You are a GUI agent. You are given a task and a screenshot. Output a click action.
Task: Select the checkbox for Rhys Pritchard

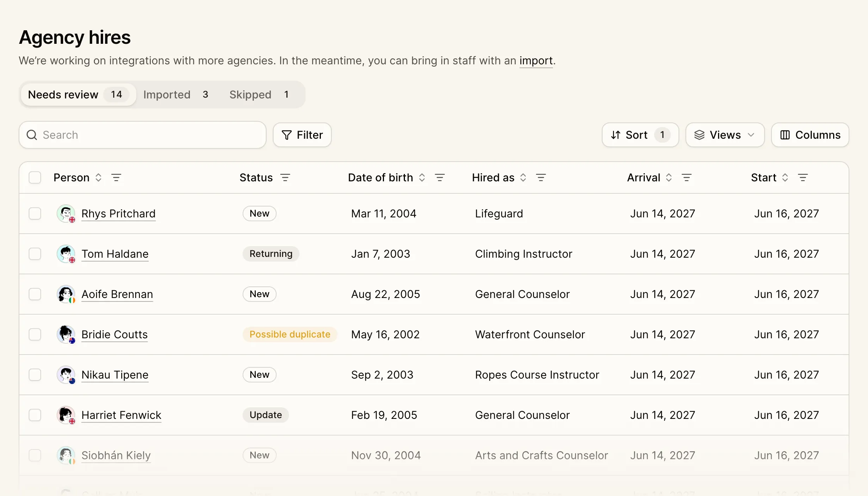point(35,214)
